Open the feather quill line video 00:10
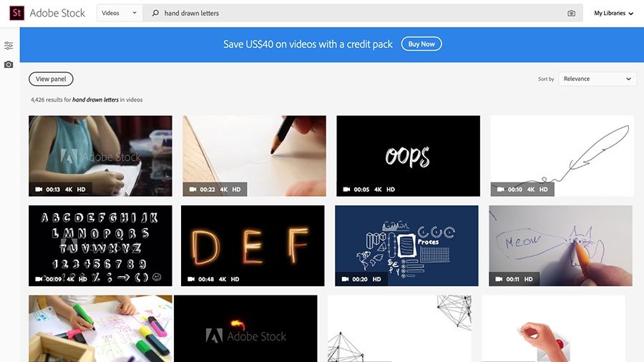 point(562,156)
